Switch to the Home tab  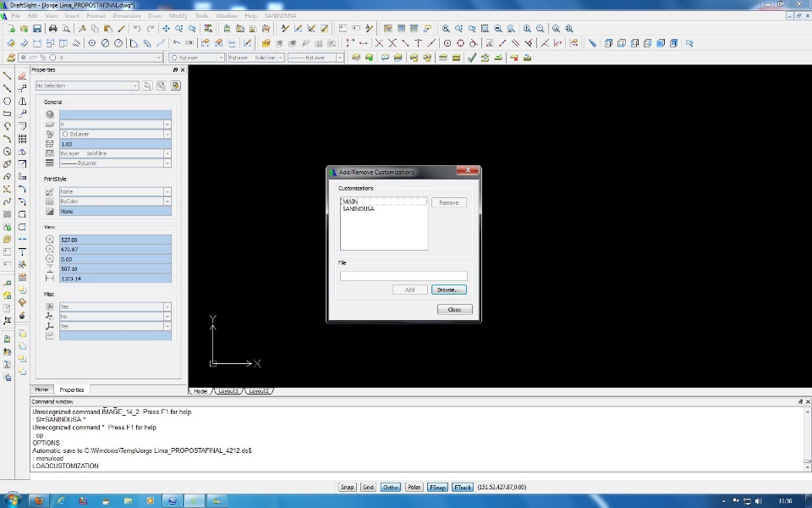42,389
